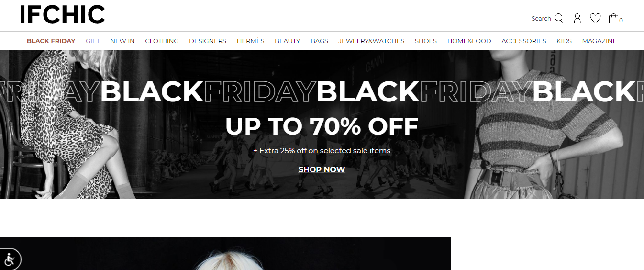Expand the JEWELRY&WATCHES category menu

(371, 41)
